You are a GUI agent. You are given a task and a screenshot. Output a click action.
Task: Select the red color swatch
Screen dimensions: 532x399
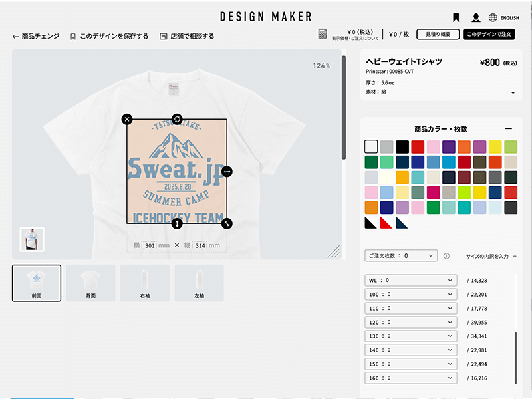(418, 147)
